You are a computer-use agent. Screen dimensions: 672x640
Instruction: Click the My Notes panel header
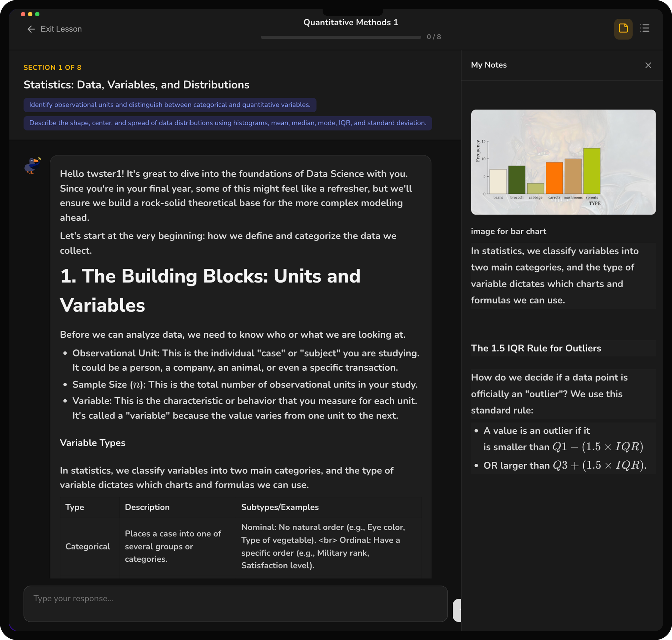click(489, 65)
